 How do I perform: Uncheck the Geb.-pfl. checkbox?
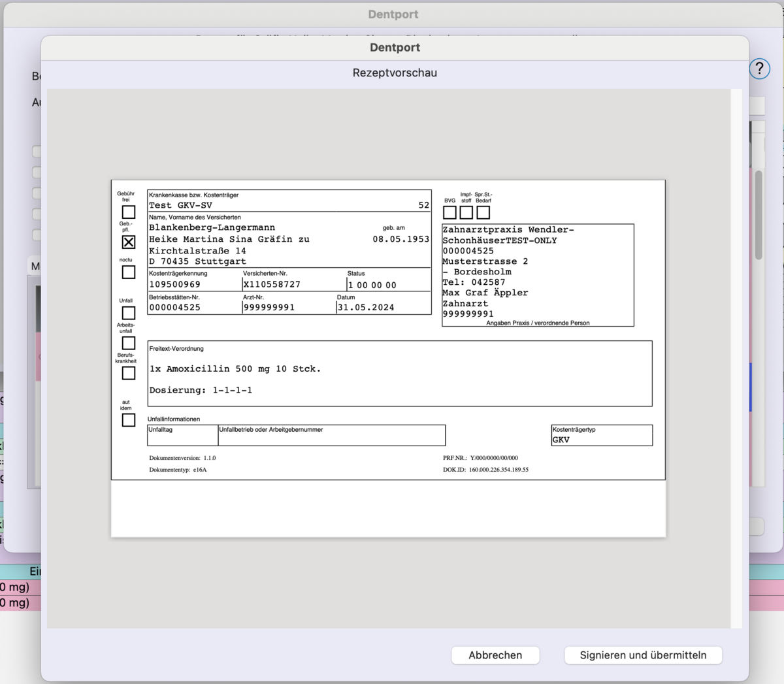pos(129,242)
